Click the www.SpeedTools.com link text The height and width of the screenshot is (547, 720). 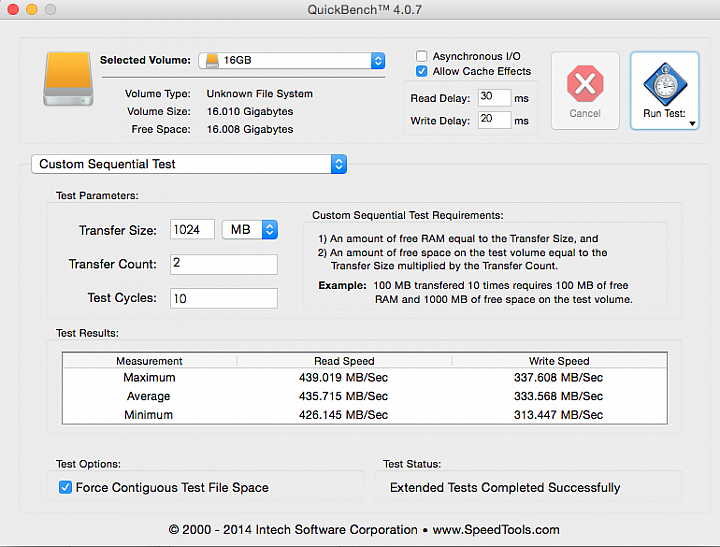(x=496, y=530)
